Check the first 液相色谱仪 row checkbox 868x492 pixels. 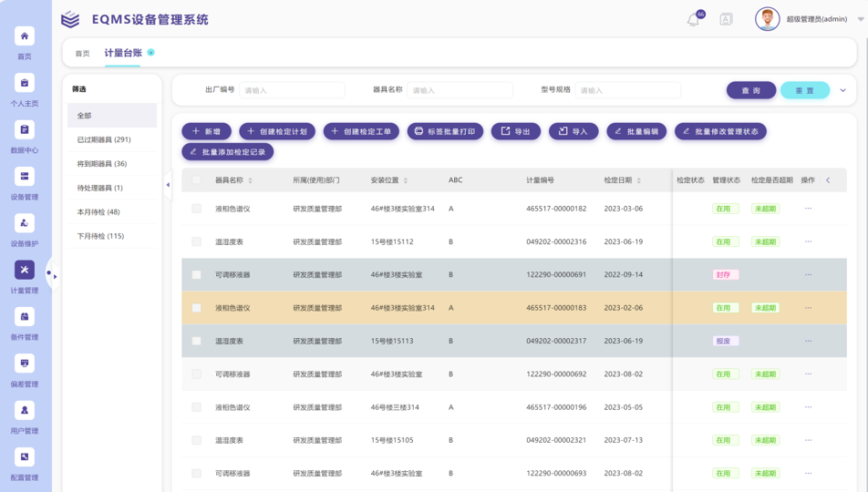click(x=196, y=209)
